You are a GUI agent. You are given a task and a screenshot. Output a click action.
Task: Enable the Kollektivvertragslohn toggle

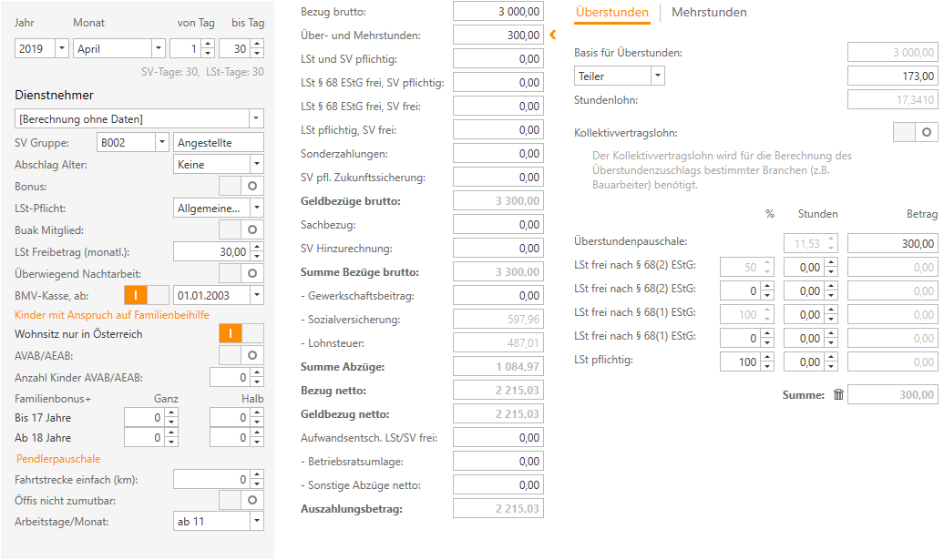[x=915, y=132]
